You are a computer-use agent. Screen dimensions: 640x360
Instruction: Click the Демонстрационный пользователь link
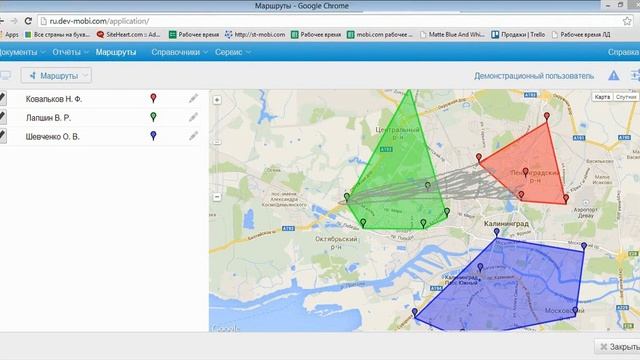coord(534,76)
